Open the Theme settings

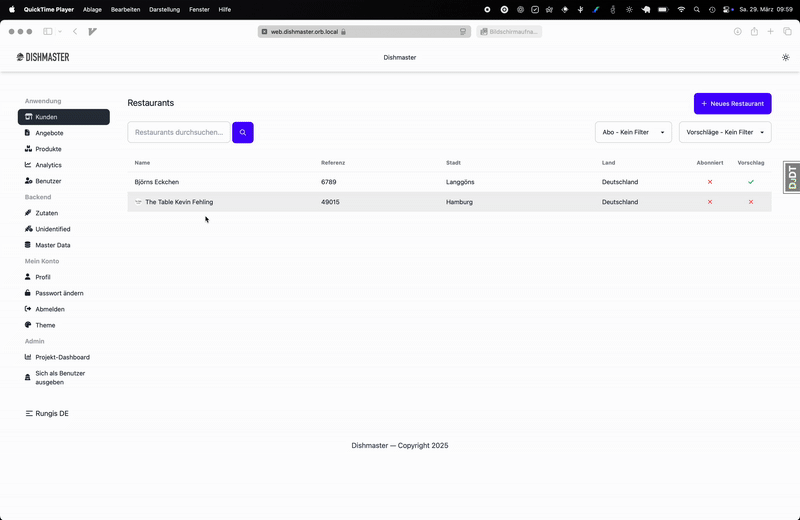click(x=45, y=325)
